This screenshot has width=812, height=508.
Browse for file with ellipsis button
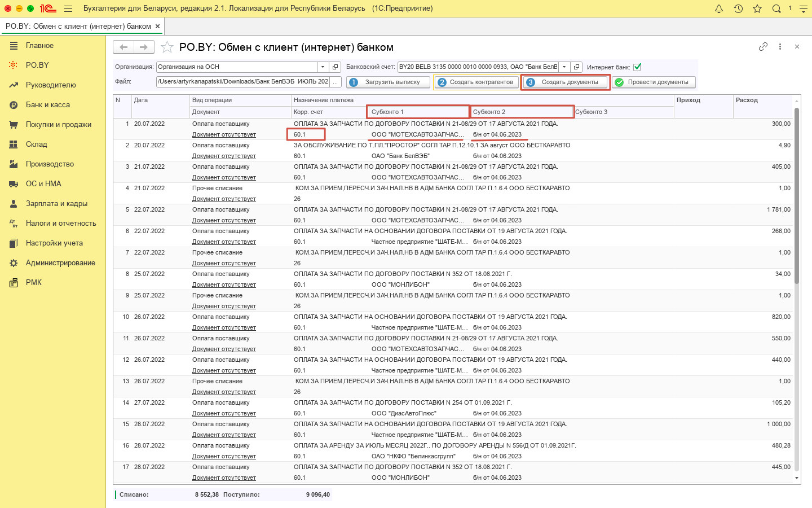tap(336, 81)
